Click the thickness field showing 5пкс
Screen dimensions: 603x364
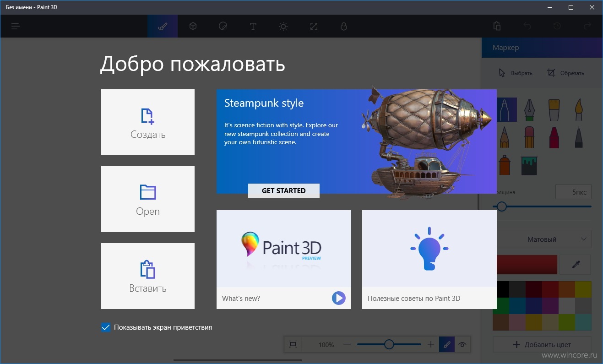(x=573, y=192)
